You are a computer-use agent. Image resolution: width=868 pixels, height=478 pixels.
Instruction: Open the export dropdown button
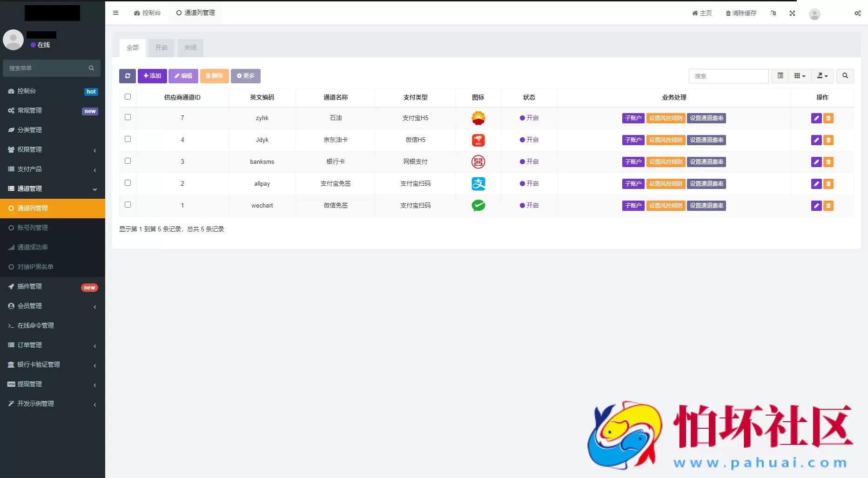tap(822, 76)
